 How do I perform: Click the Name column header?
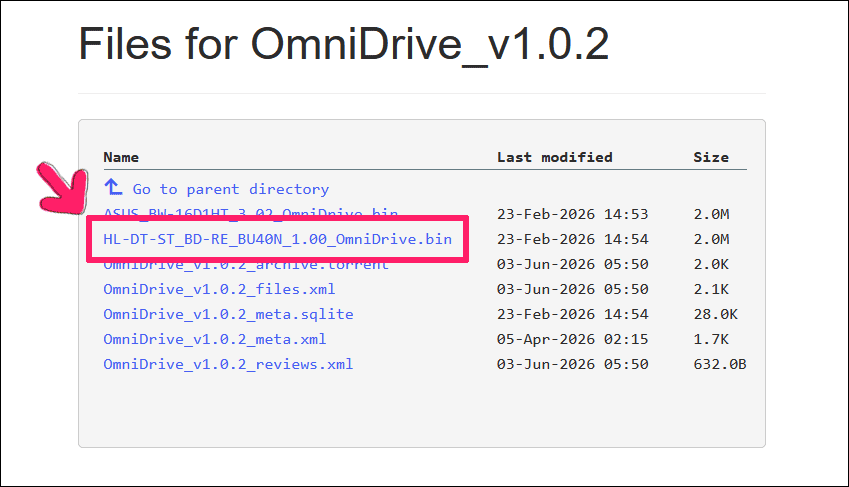point(121,157)
